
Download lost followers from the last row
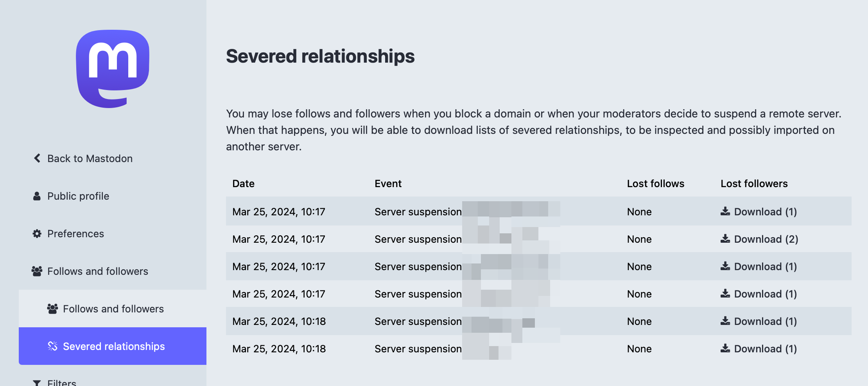click(x=765, y=349)
